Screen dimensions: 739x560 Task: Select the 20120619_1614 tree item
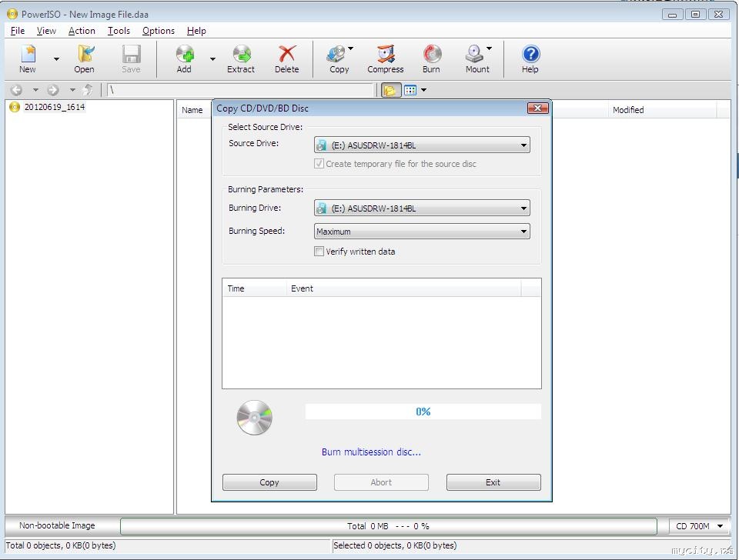coord(54,107)
